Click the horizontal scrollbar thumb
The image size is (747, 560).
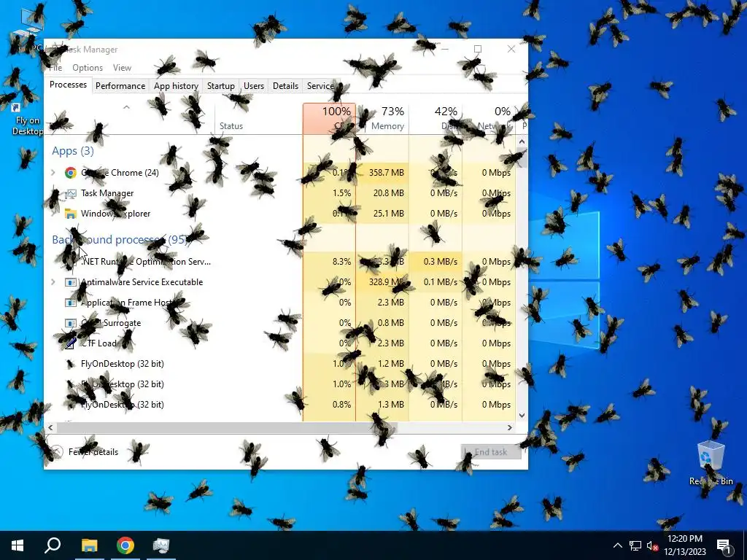226,427
